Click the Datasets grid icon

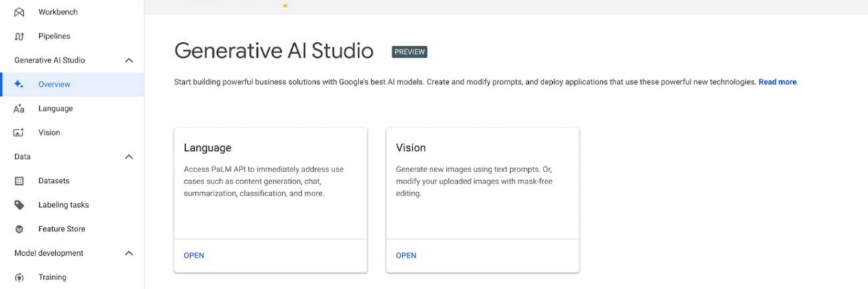(x=19, y=181)
